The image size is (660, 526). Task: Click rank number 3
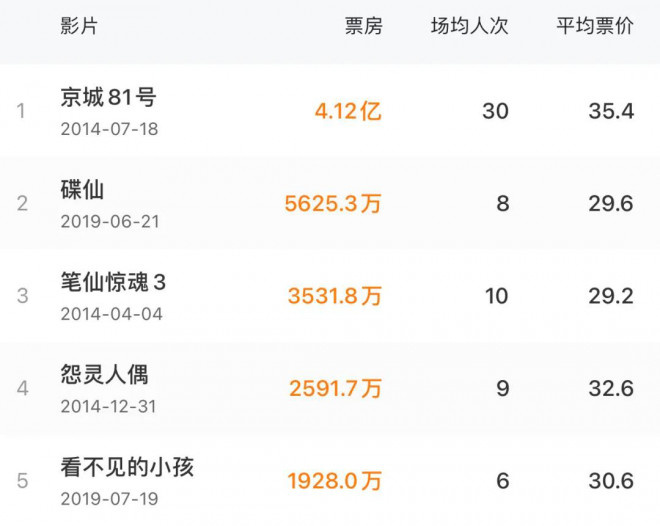[22, 297]
